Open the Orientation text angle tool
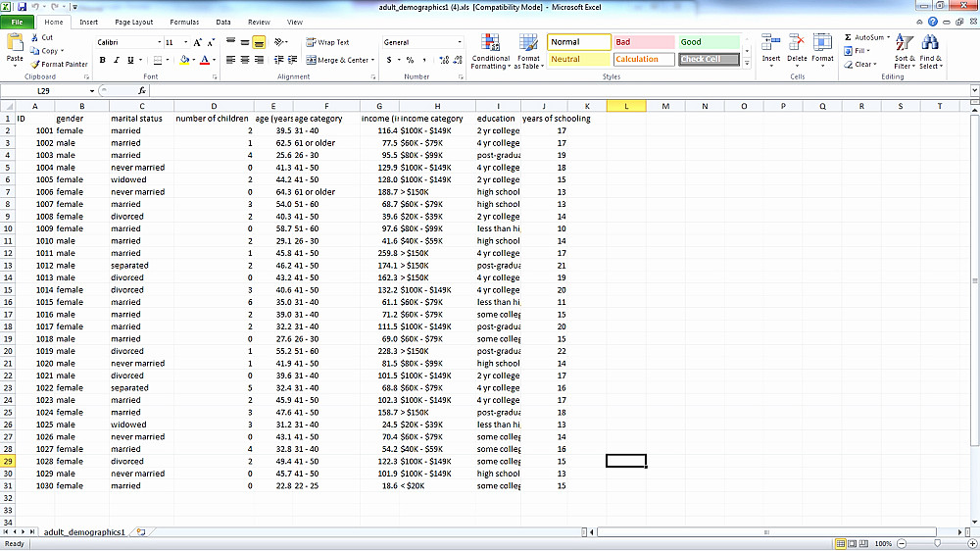The height and width of the screenshot is (551, 980). point(279,42)
